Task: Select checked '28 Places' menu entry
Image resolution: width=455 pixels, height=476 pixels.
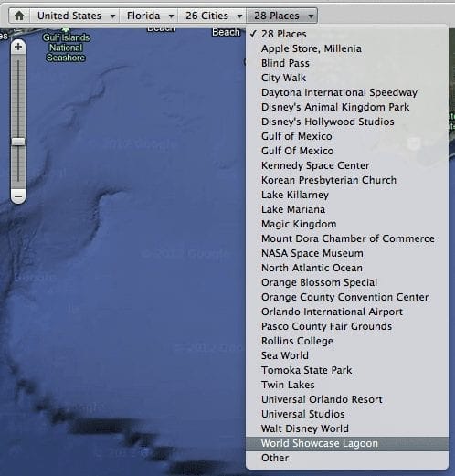Action: pos(347,34)
